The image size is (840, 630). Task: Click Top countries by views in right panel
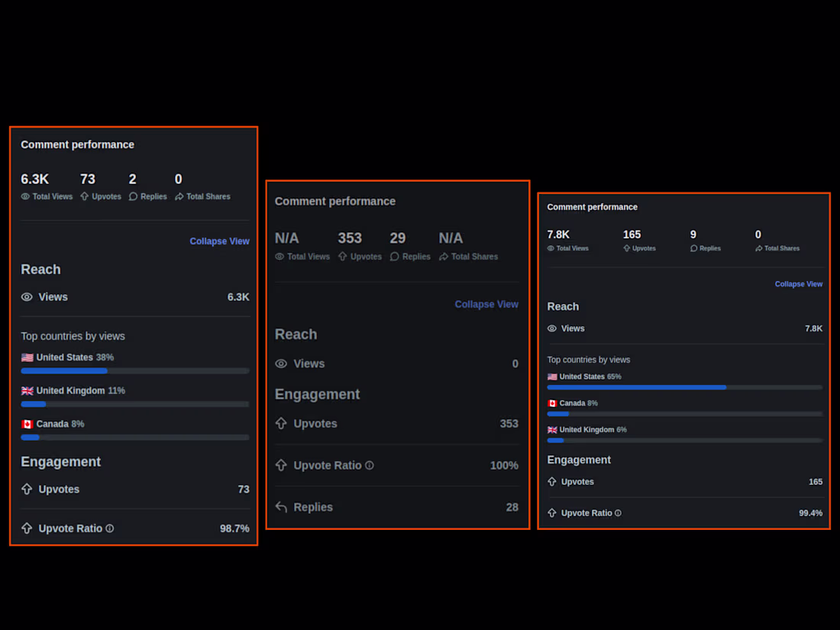(x=588, y=360)
